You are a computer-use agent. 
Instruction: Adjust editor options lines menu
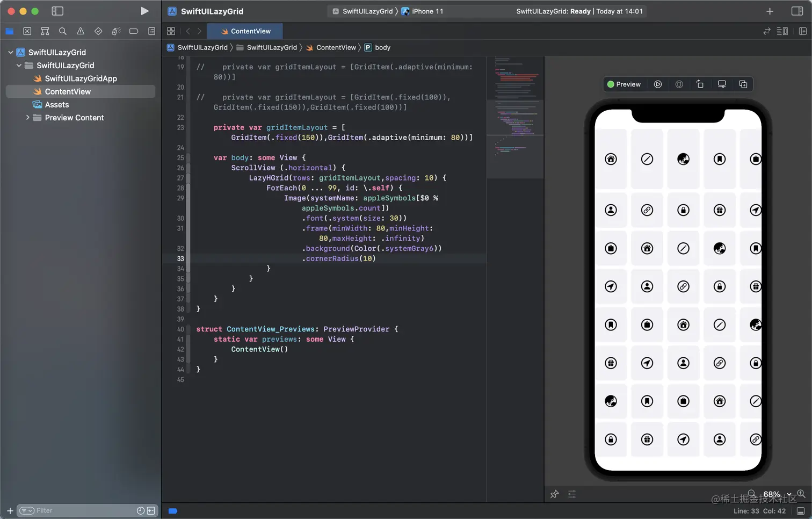(782, 31)
